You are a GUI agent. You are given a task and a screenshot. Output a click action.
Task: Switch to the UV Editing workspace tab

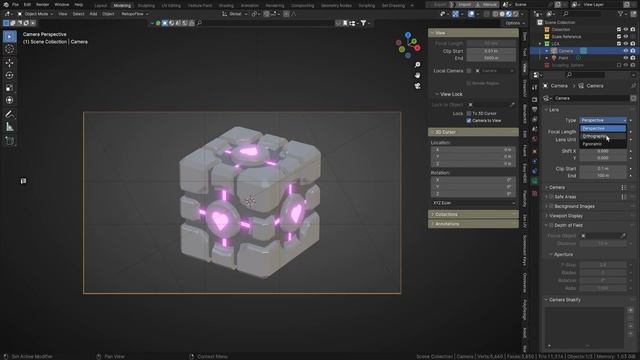171,6
